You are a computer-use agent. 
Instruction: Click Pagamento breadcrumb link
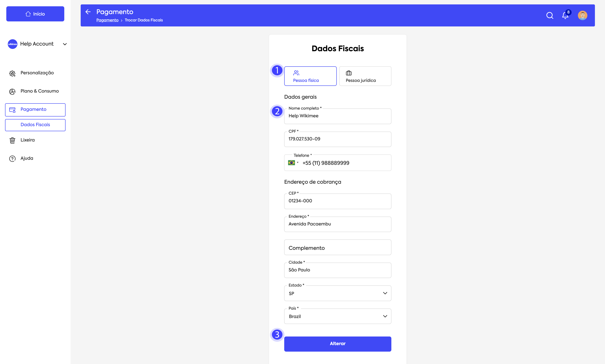(x=107, y=20)
